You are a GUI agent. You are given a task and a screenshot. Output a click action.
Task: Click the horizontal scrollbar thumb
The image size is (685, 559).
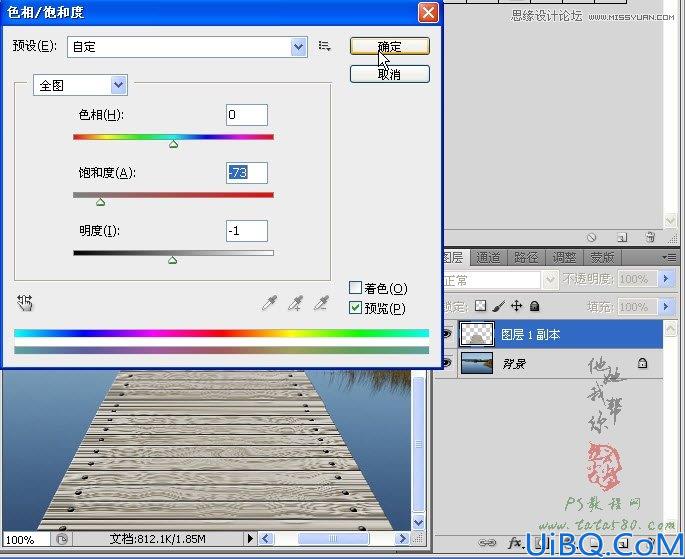pos(333,538)
